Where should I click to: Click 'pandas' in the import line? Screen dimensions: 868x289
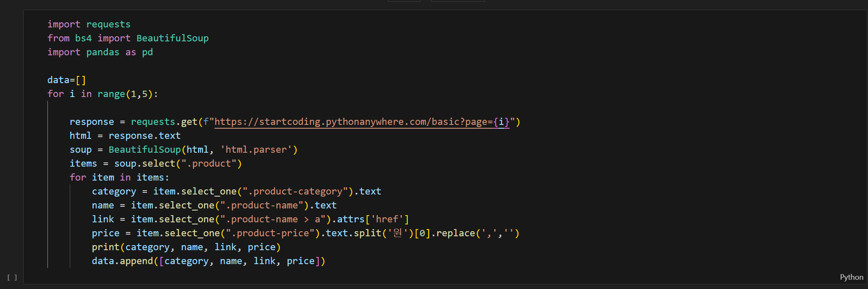point(103,52)
